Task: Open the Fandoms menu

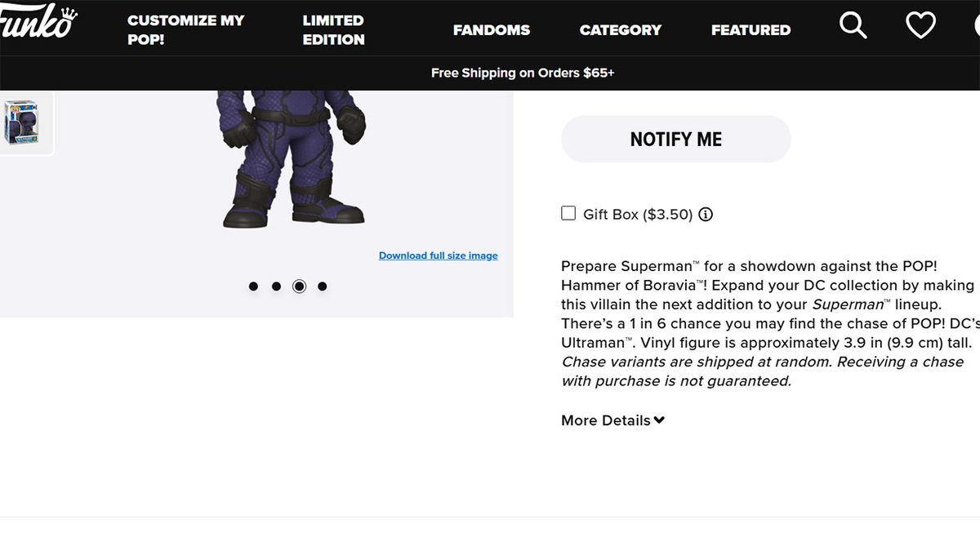Action: point(491,30)
